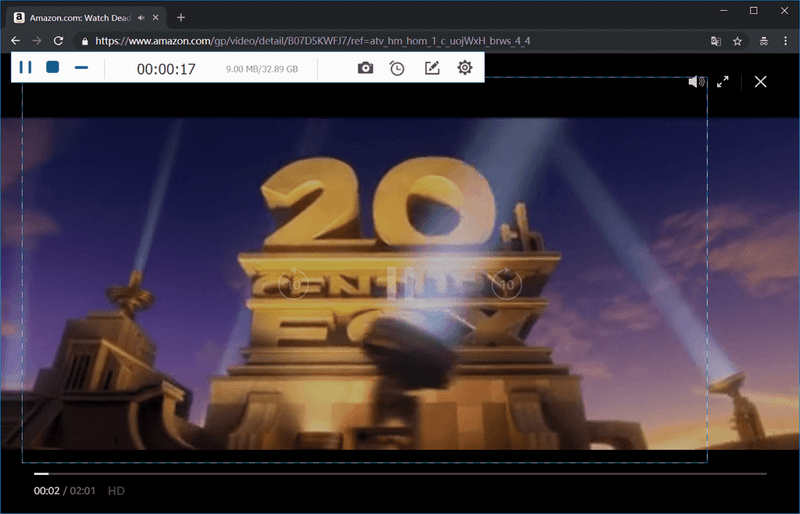Select the Amazon.com Watch tab

(75, 17)
